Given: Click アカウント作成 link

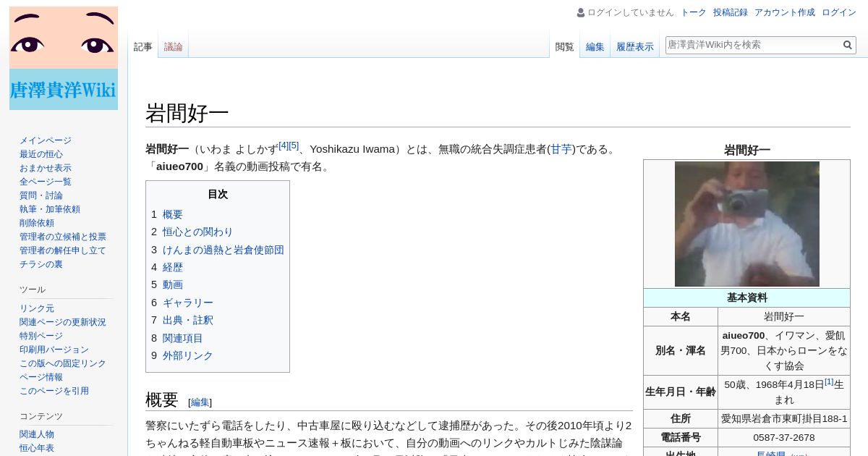Looking at the screenshot, I should click(x=785, y=12).
